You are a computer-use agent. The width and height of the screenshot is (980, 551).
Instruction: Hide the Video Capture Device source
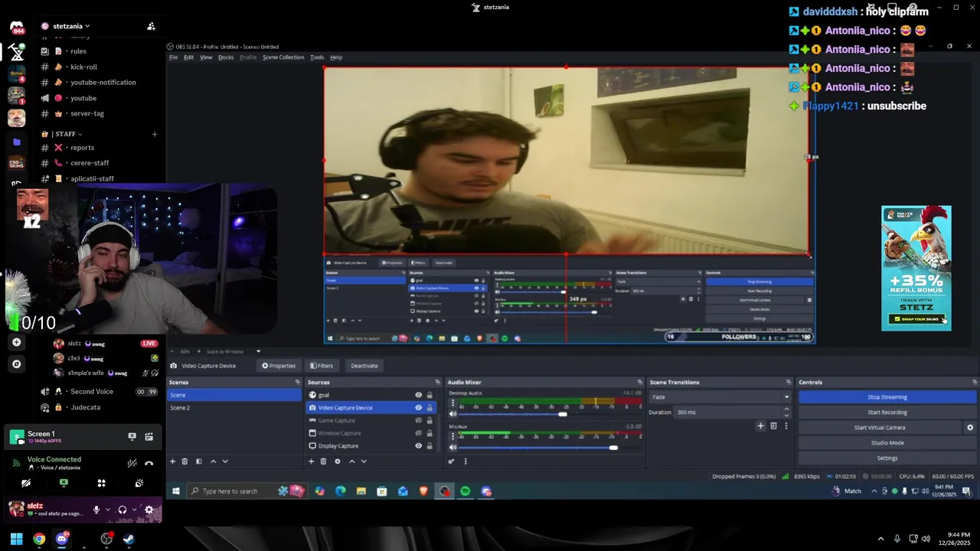(418, 408)
